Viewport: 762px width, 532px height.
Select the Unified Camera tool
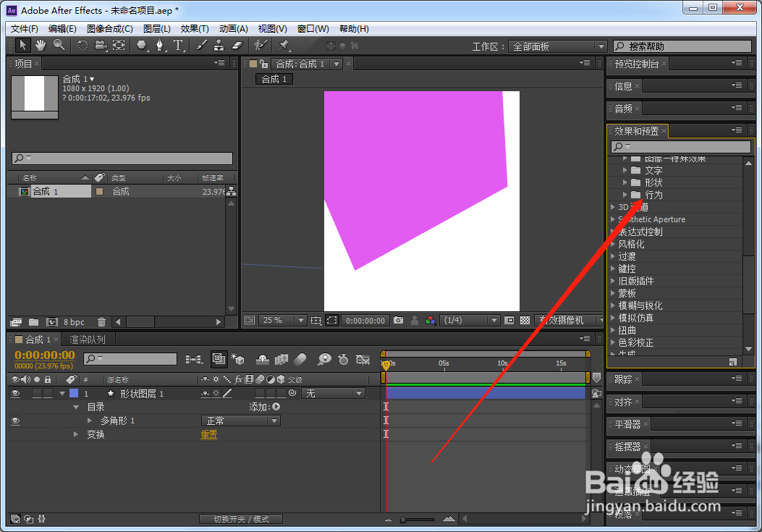(x=101, y=46)
